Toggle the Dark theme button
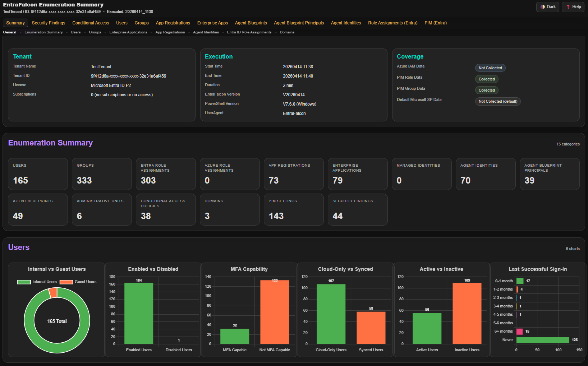588x366 pixels. point(548,7)
